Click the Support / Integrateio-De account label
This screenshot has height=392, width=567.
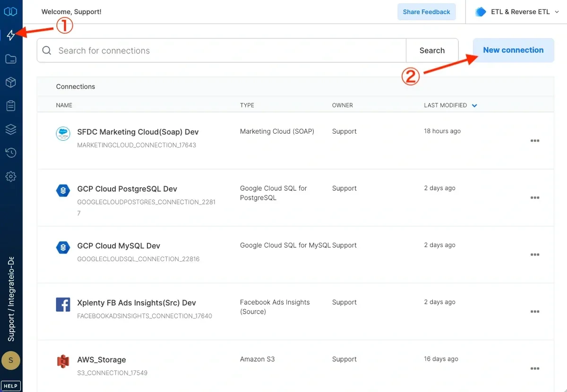click(11, 299)
